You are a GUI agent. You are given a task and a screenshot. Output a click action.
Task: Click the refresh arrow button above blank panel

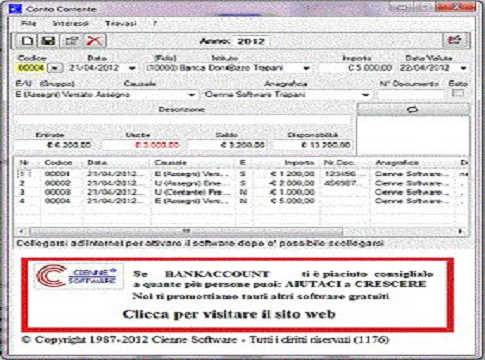(x=413, y=109)
